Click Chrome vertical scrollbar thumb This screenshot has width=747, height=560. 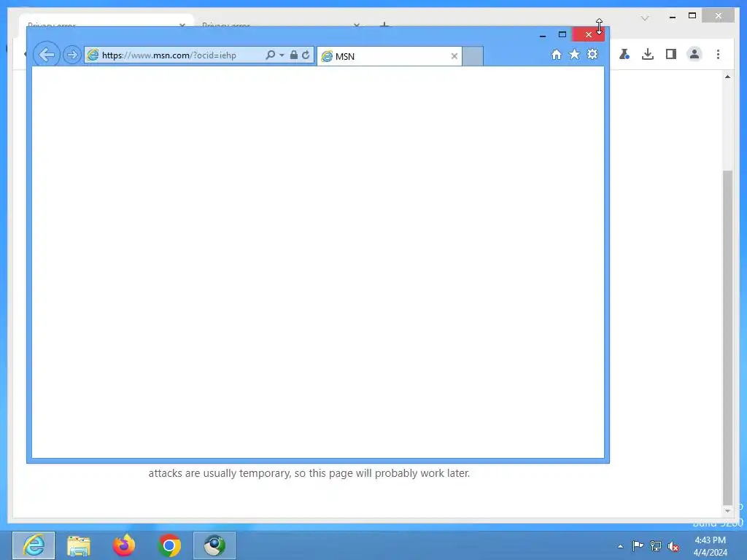pos(727,337)
